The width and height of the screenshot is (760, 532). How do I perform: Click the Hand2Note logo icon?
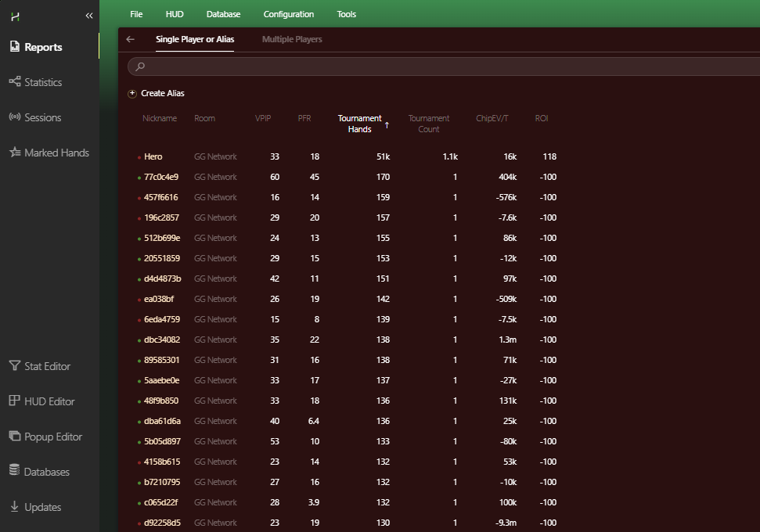(x=15, y=17)
